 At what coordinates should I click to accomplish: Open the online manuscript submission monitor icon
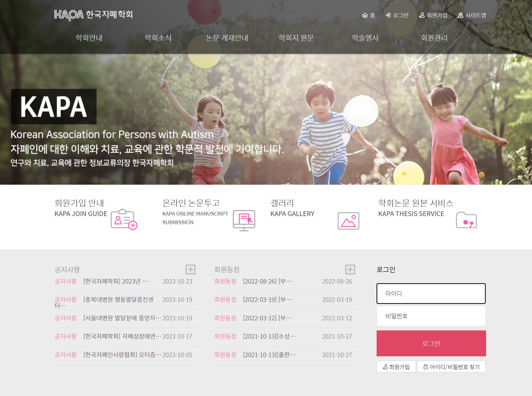pos(244,220)
